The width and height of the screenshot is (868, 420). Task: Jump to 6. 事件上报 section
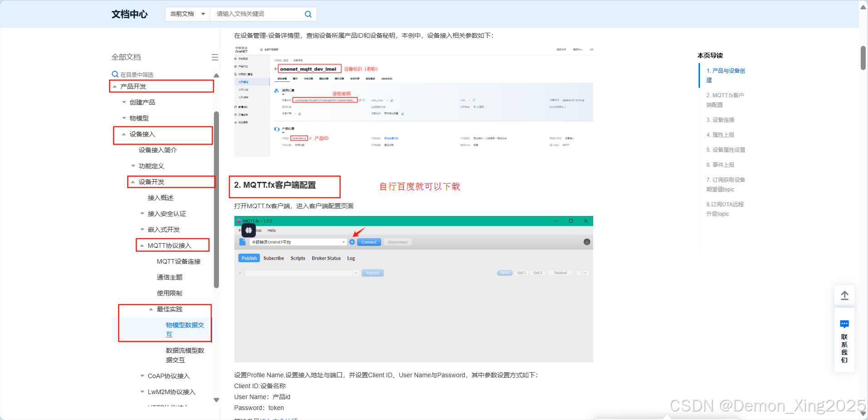coord(720,165)
